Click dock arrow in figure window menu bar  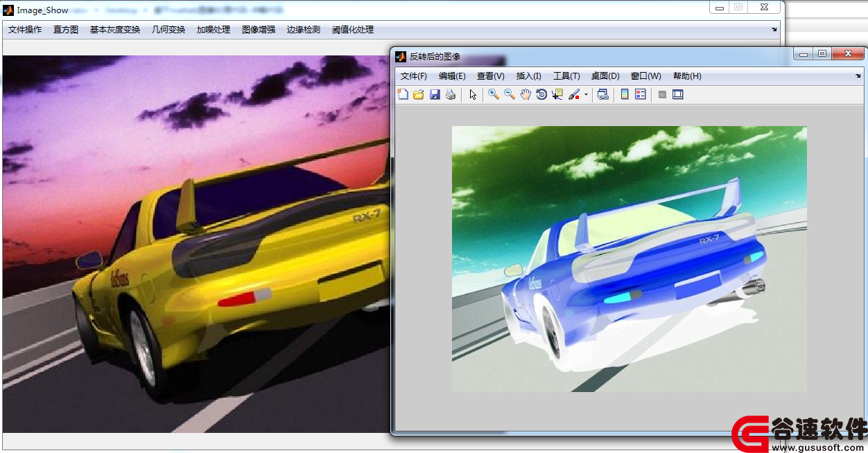(858, 75)
